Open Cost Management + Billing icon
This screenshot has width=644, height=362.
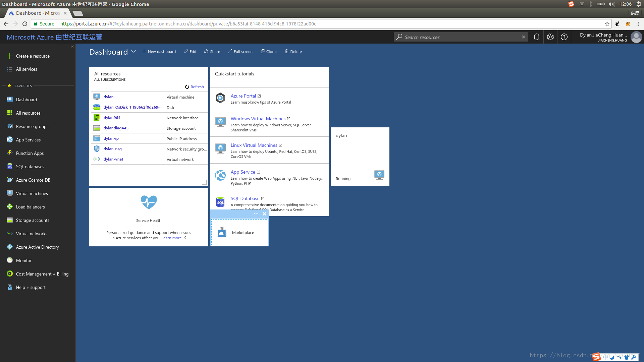click(10, 274)
